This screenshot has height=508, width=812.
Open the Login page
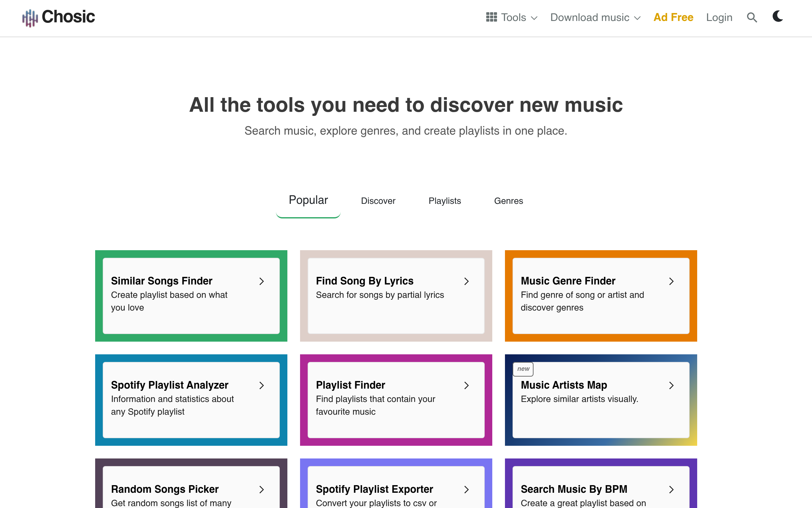719,17
